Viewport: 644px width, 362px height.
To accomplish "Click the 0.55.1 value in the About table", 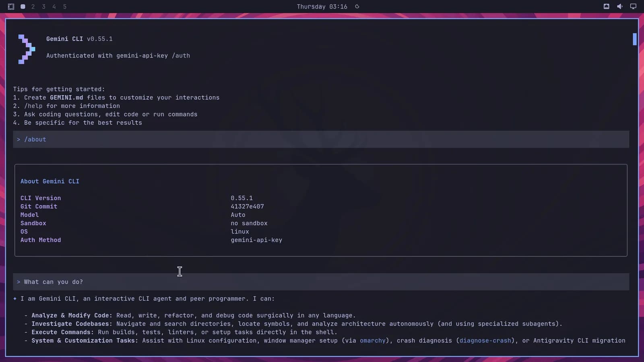I will pos(242,198).
